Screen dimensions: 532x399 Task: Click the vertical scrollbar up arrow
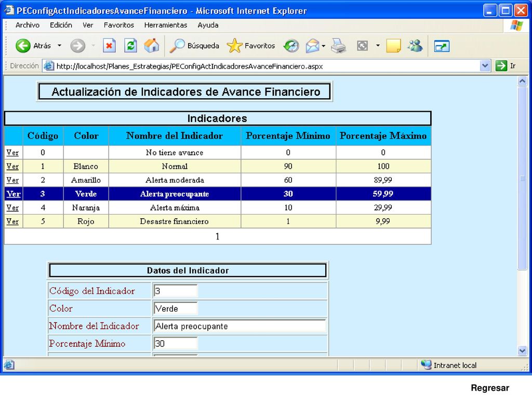click(x=522, y=81)
